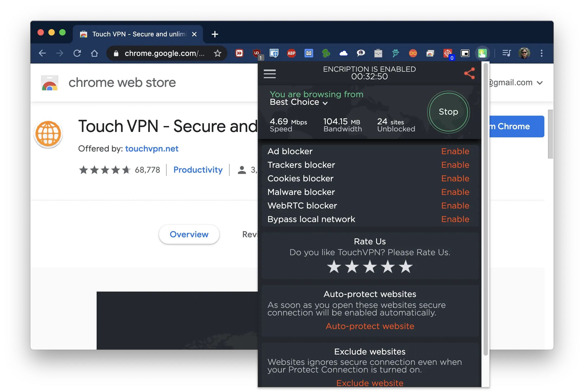The height and width of the screenshot is (392, 584).
Task: Click the Touch VPN globe logo
Action: (48, 134)
